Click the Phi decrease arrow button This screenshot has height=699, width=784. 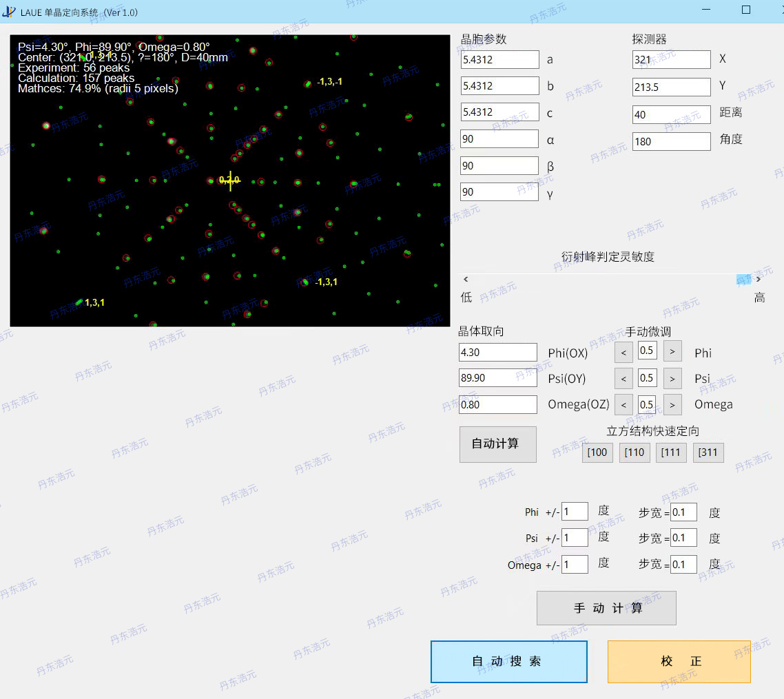pyautogui.click(x=623, y=352)
